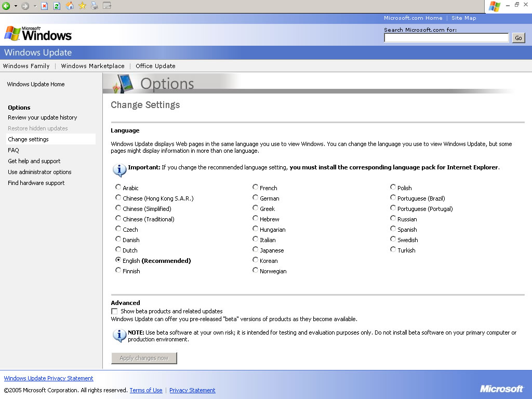Click the Microsoft Windows logo in header
This screenshot has width=532, height=399.
click(x=38, y=34)
